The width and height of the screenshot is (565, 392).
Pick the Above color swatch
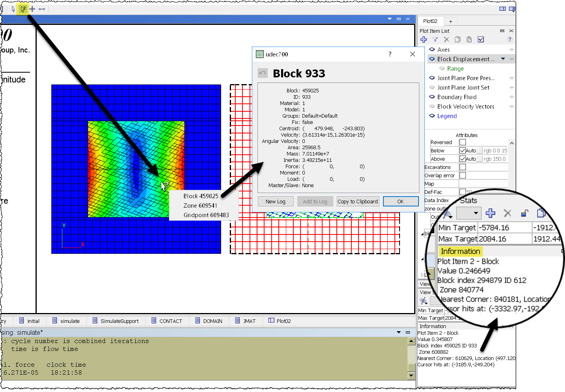(x=479, y=159)
